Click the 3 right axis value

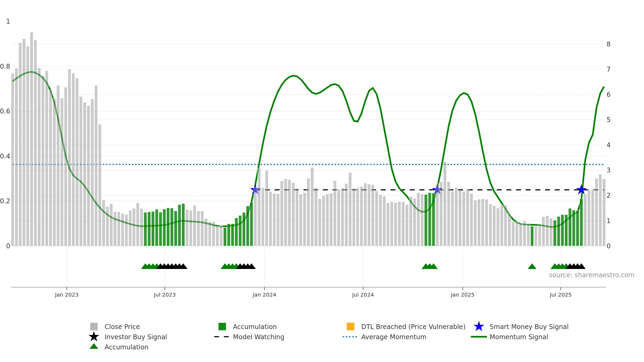(x=609, y=170)
